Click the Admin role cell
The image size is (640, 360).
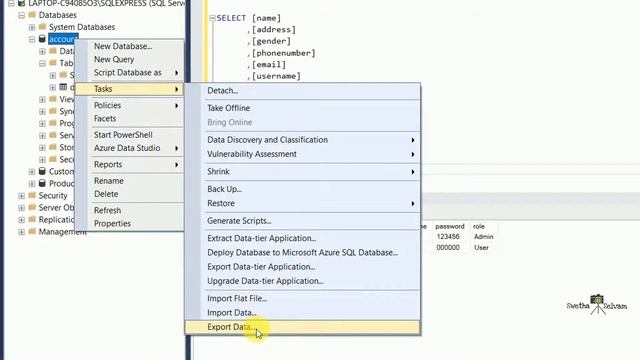coord(484,237)
